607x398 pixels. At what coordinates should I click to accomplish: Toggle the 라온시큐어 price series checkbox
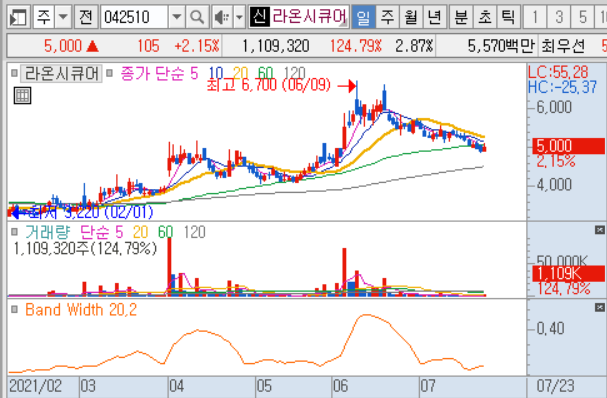14,73
